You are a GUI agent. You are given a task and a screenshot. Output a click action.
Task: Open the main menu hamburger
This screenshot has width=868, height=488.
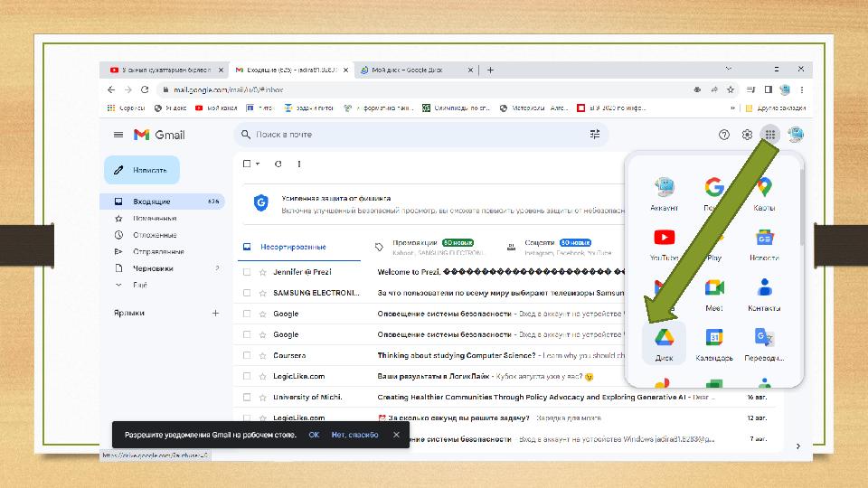click(118, 135)
